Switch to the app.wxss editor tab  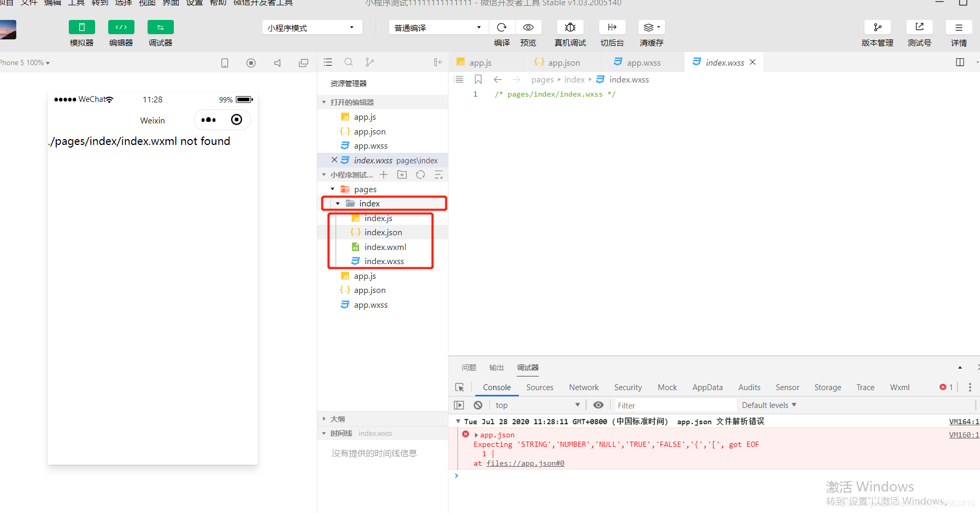644,62
